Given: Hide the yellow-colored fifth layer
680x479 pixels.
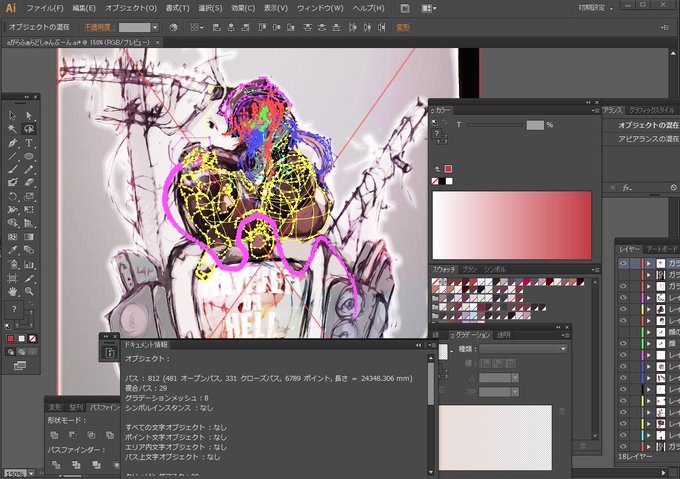Looking at the screenshot, I should pos(623,309).
